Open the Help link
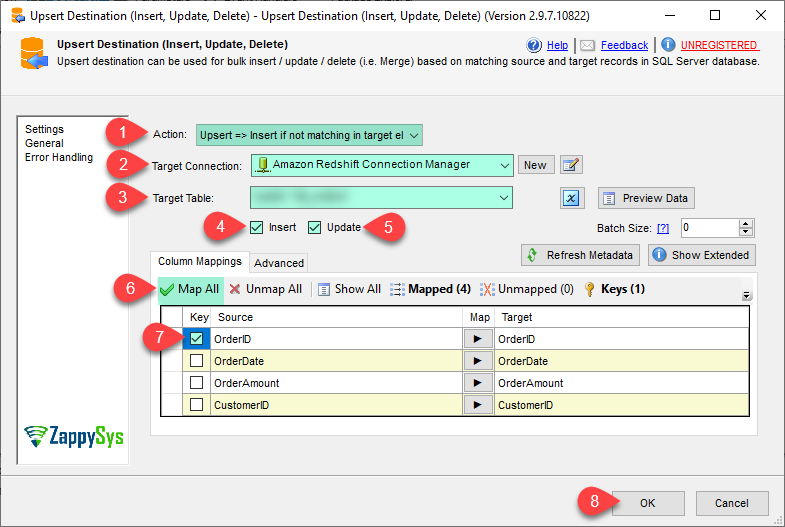This screenshot has height=527, width=785. click(557, 46)
